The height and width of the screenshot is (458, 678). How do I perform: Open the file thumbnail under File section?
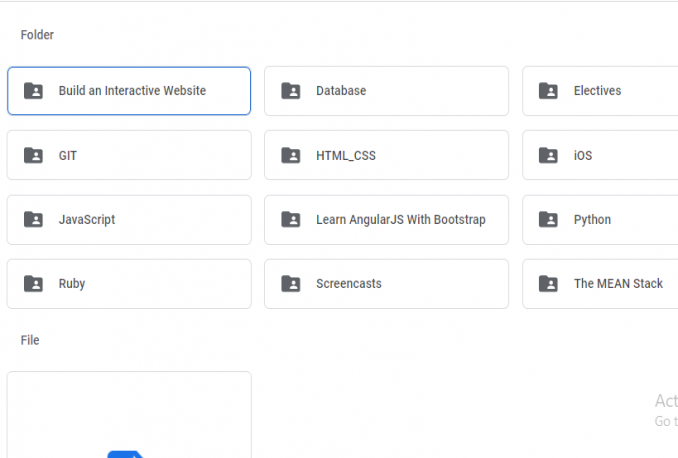[129, 415]
